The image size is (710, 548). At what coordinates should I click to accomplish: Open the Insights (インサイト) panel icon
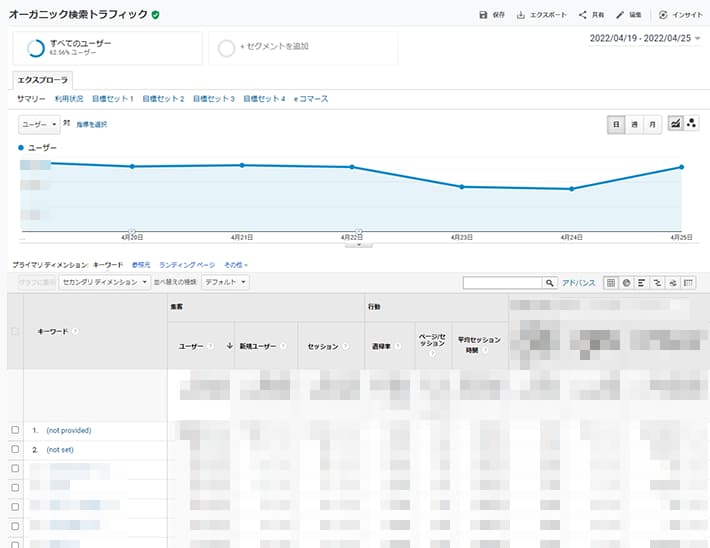pos(663,15)
